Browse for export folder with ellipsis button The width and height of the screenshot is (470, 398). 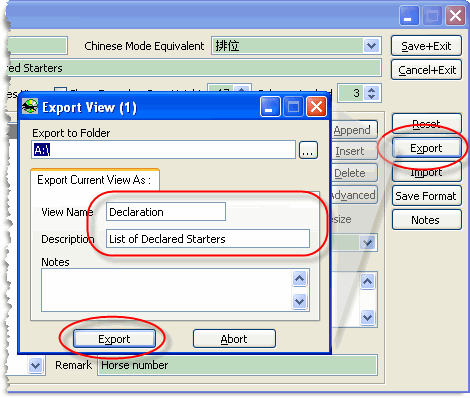308,150
